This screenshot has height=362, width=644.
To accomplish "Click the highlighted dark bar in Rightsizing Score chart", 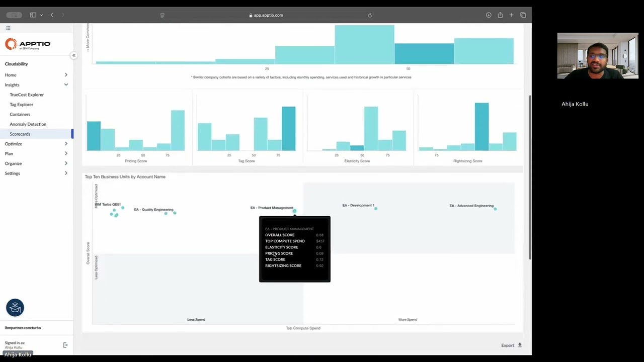I will pos(481,127).
